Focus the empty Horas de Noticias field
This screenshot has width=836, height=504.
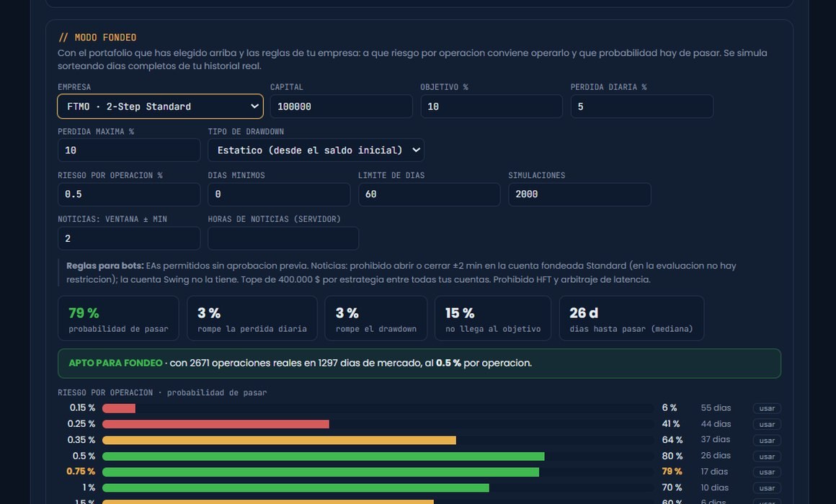[283, 239]
